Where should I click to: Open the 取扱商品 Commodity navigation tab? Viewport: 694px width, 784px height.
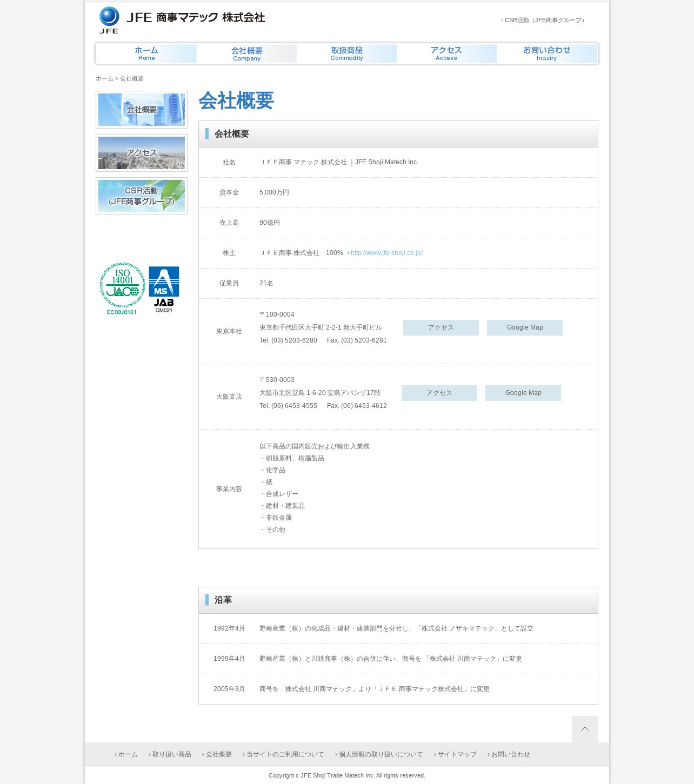click(x=347, y=53)
